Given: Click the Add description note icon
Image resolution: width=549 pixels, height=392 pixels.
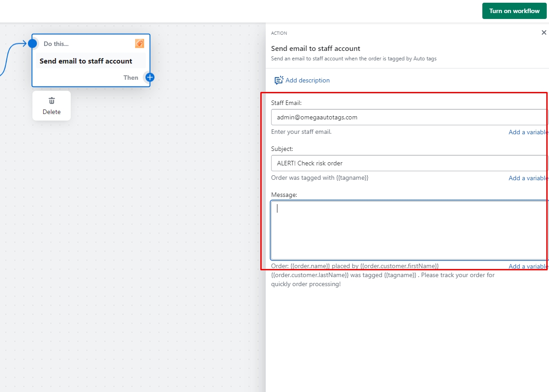Looking at the screenshot, I should (279, 80).
